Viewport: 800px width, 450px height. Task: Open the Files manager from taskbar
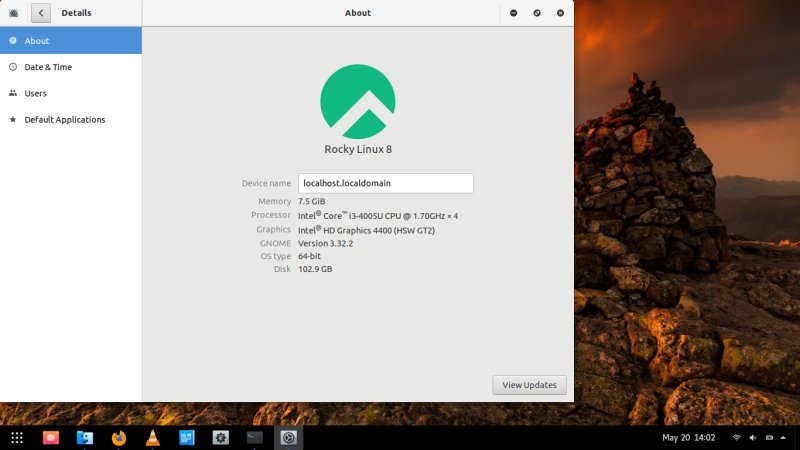pos(85,437)
